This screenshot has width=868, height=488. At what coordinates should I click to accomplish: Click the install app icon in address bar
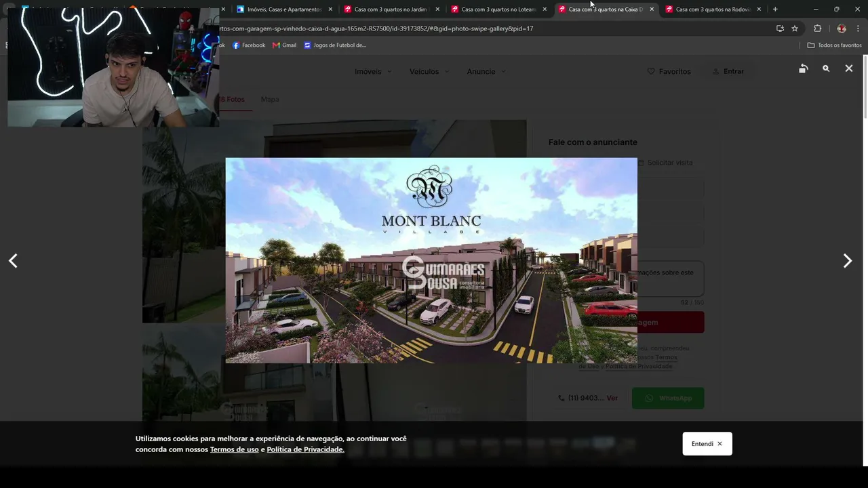(780, 28)
